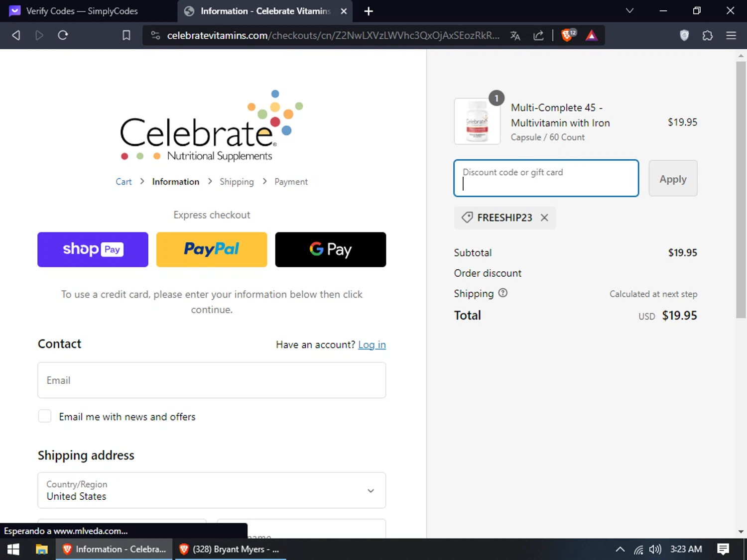
Task: Click the Multi-Complete 45 product thumbnail
Action: click(477, 121)
